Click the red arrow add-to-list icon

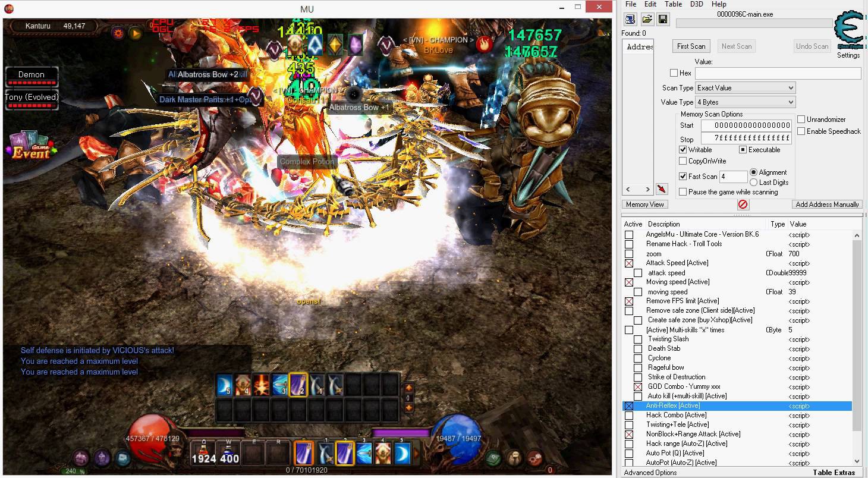[x=662, y=189]
